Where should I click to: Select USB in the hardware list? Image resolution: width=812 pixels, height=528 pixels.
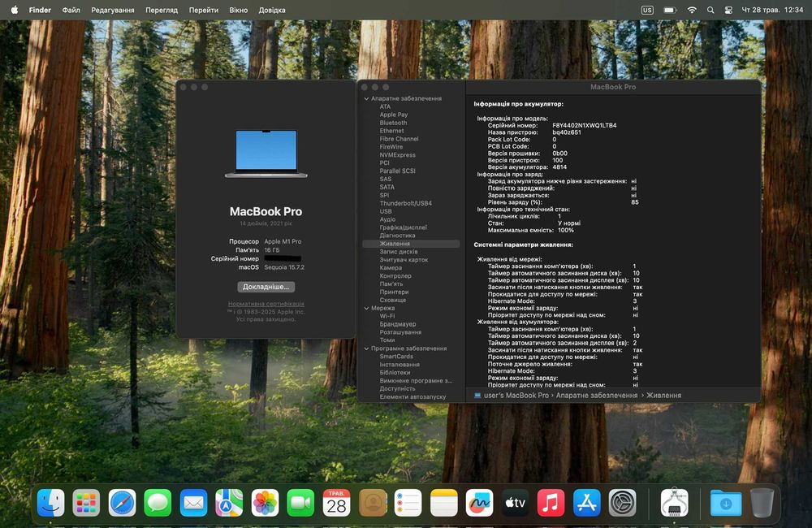coord(385,211)
